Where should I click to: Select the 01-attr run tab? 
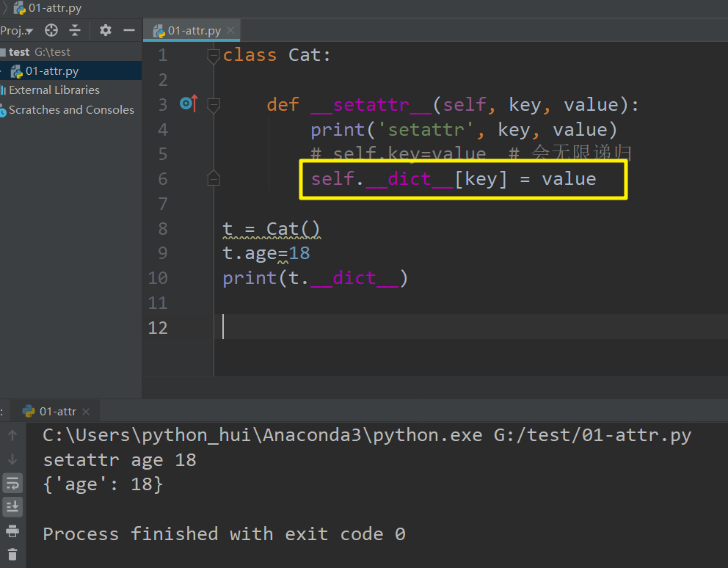[x=57, y=412]
